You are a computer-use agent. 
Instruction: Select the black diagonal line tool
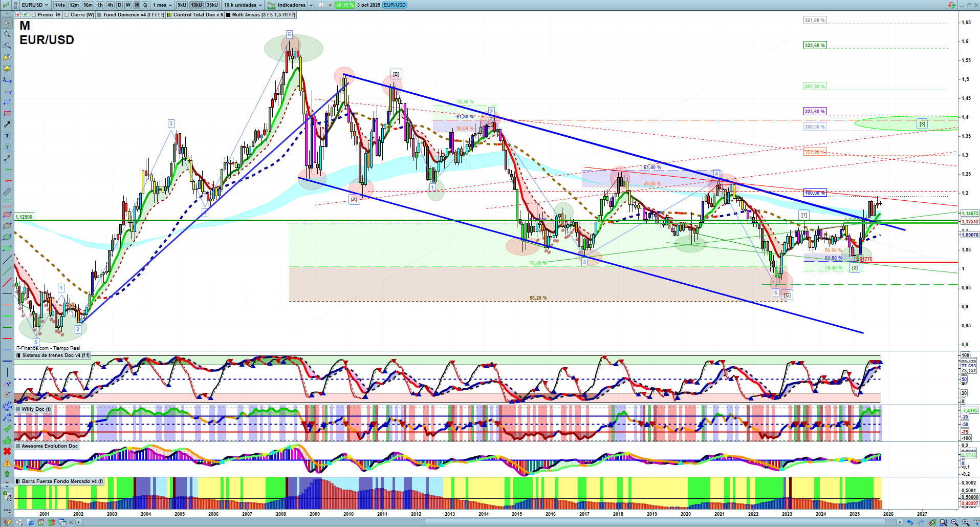(7, 260)
